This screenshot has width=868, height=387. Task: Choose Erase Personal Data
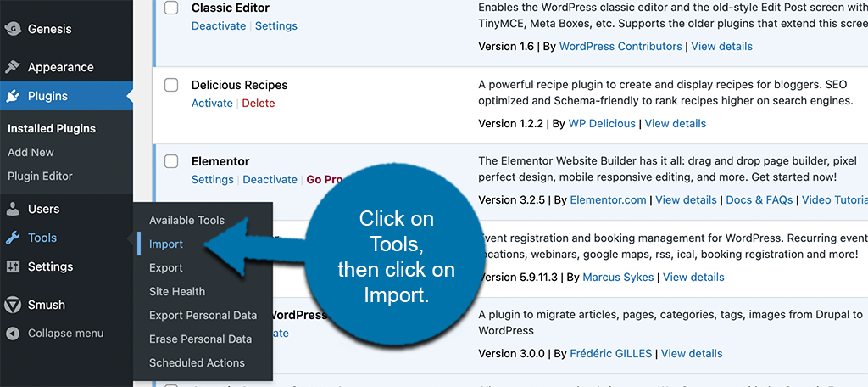tap(200, 339)
